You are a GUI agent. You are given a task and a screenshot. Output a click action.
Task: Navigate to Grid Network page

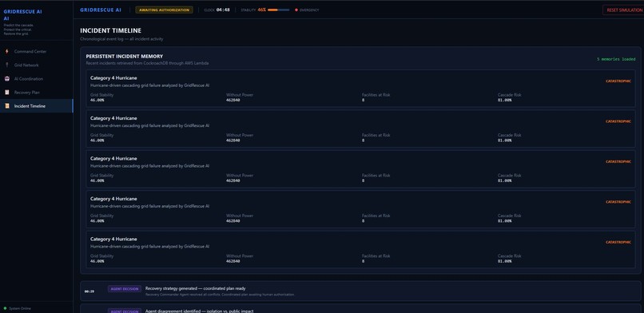click(x=37, y=65)
